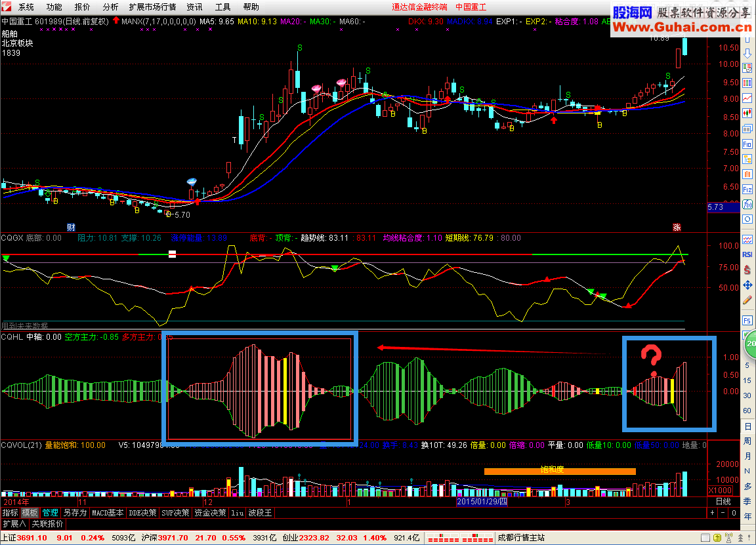Select the 季 quarterly period

(x=747, y=501)
